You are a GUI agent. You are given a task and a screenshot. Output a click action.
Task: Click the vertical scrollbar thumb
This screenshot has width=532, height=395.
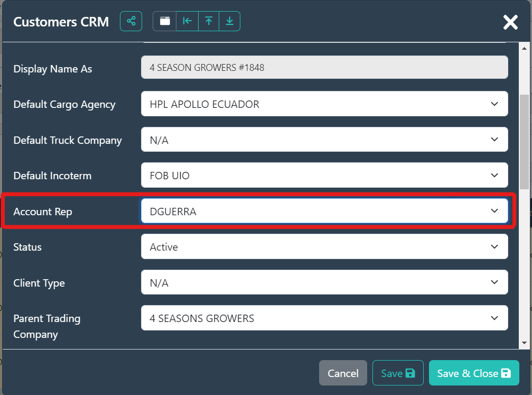[525, 142]
